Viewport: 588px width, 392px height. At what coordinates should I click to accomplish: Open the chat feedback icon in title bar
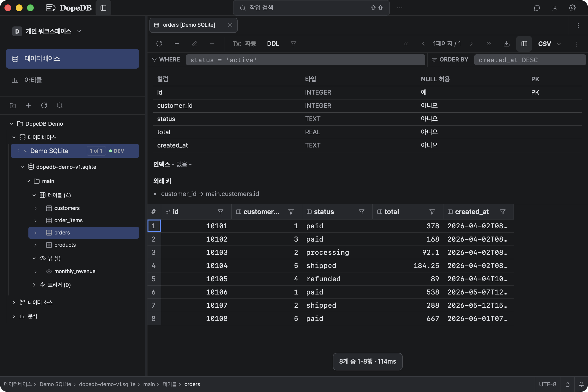point(537,8)
